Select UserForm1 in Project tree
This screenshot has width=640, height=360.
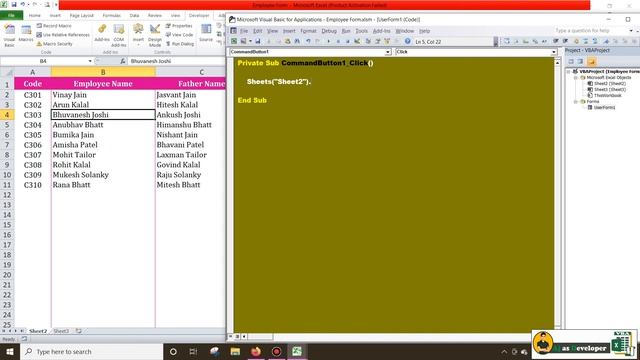point(601,107)
